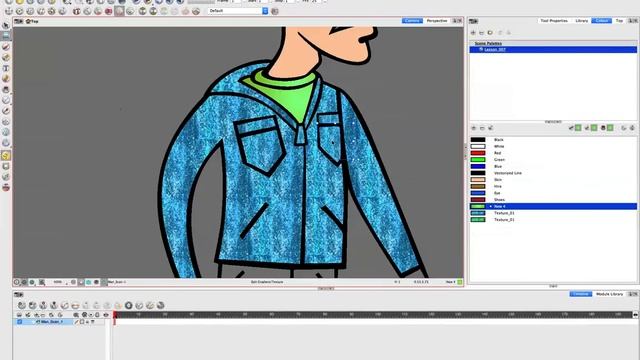The height and width of the screenshot is (360, 640).
Task: Add a new palette with plus icon above Scene Palettes
Action: (x=473, y=33)
